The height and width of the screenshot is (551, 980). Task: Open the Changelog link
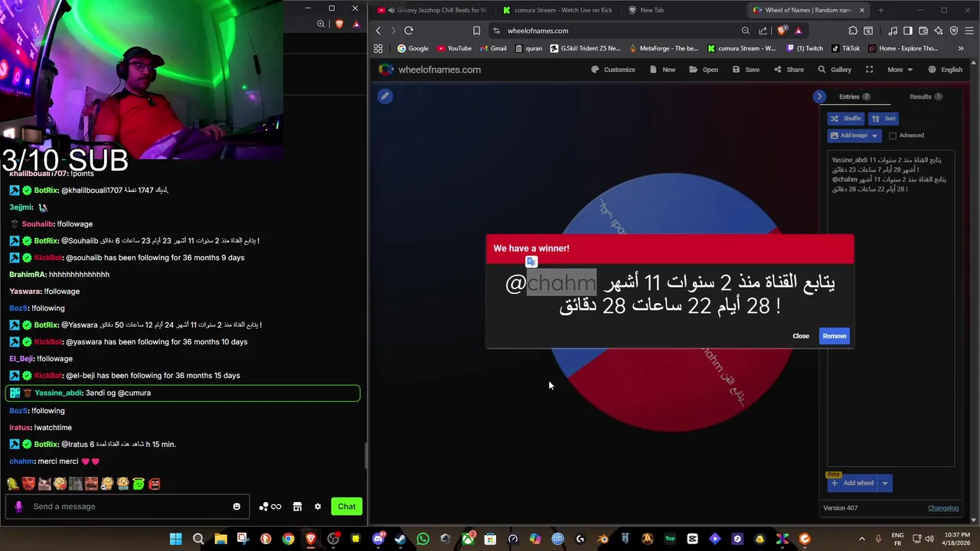pos(942,508)
